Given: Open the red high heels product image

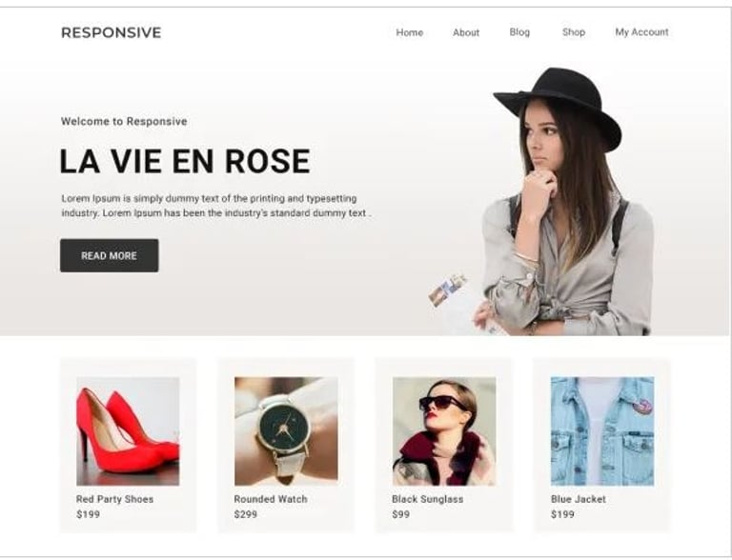Looking at the screenshot, I should click(128, 431).
